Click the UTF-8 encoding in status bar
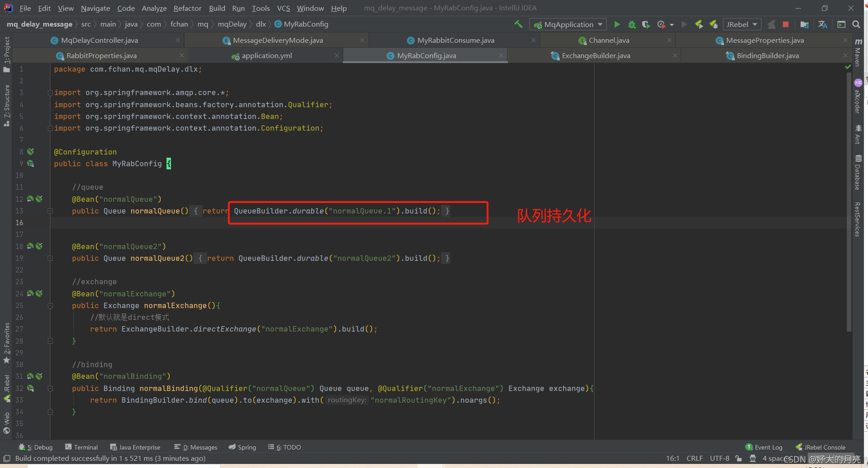868x468 pixels. [720, 459]
